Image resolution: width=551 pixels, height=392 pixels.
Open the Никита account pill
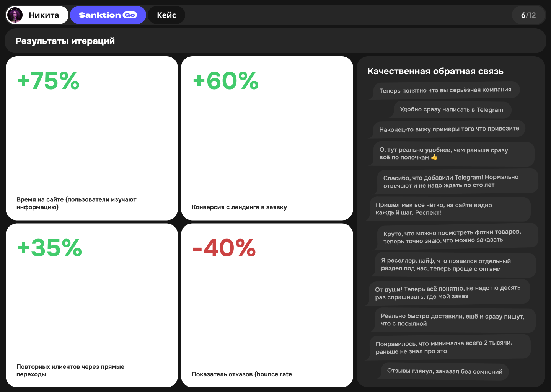pos(37,15)
